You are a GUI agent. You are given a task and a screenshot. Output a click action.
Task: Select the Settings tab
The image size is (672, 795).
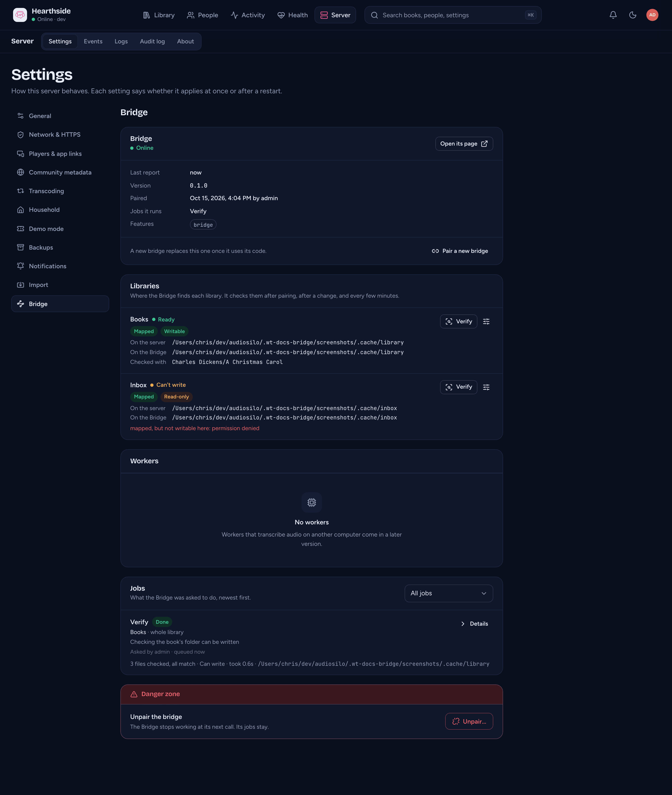point(60,41)
